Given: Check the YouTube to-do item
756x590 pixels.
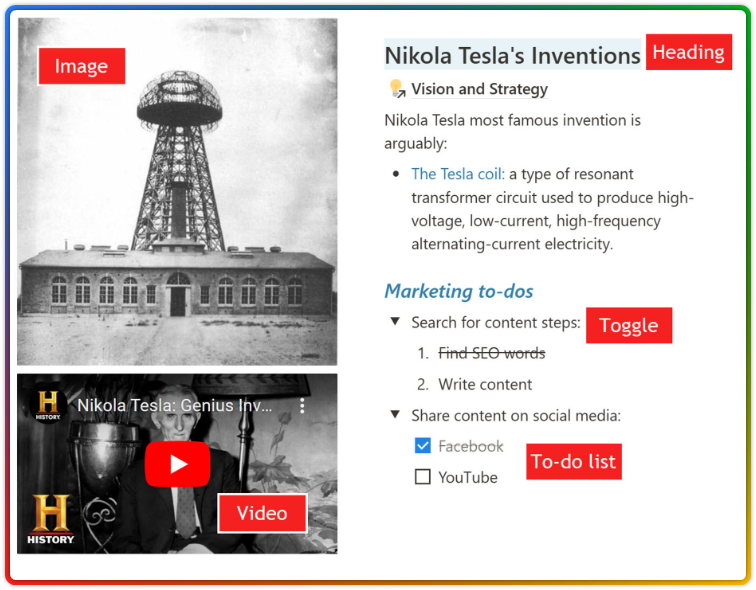Looking at the screenshot, I should tap(422, 477).
